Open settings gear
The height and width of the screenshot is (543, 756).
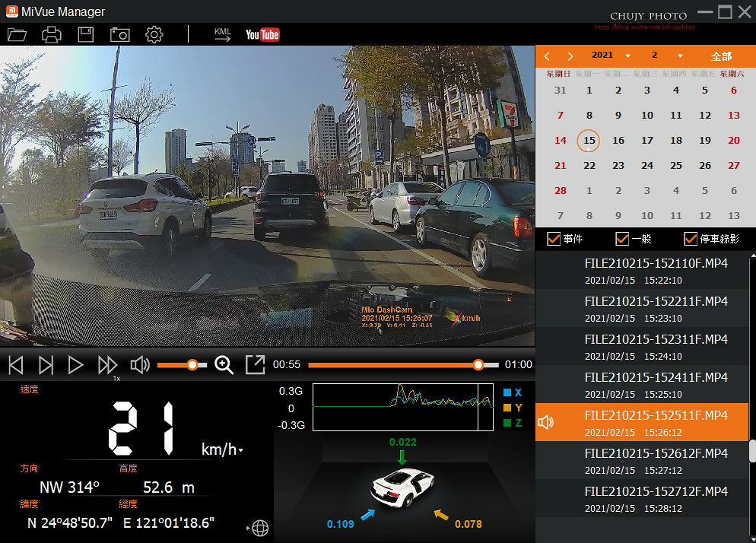[154, 35]
